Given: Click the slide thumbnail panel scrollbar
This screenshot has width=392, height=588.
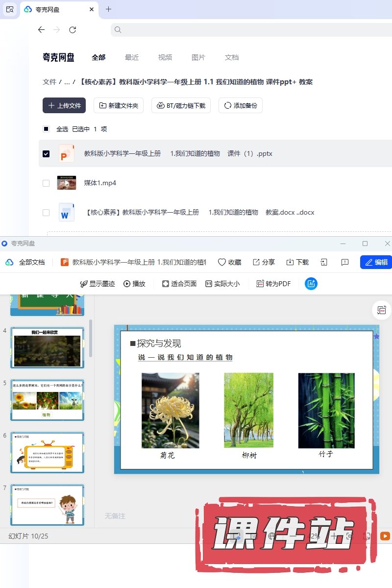Looking at the screenshot, I should click(x=90, y=338).
